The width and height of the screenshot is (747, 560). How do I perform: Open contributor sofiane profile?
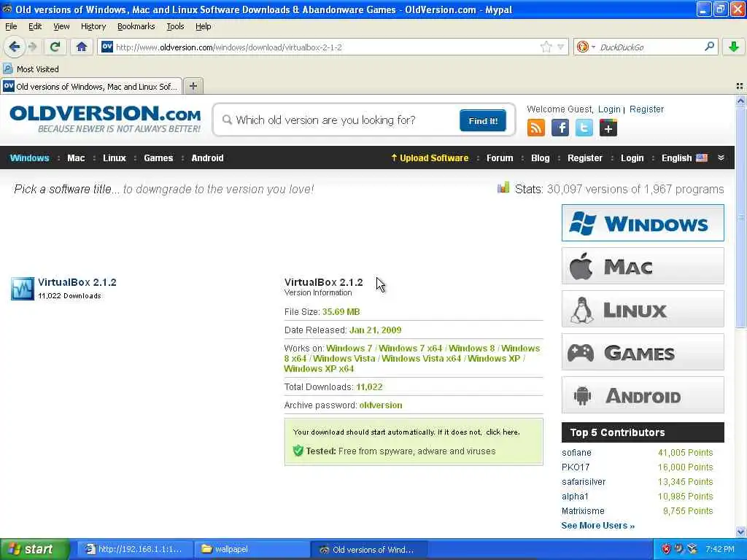point(576,452)
